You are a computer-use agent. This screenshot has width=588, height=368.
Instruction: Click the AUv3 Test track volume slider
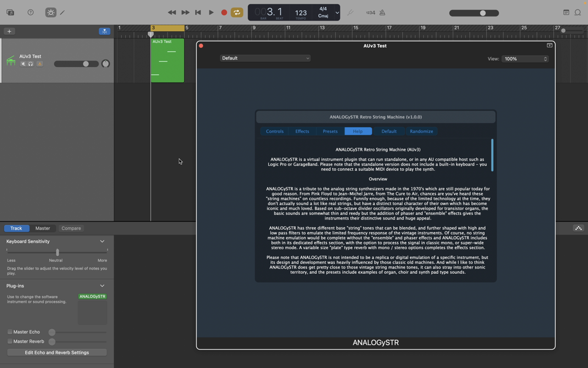(x=76, y=64)
